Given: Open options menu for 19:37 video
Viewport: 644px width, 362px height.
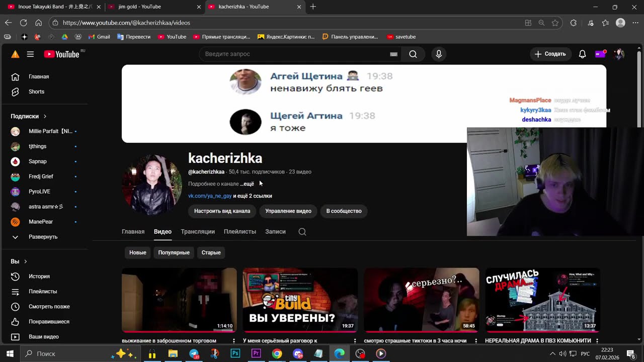Looking at the screenshot, I should point(355,341).
